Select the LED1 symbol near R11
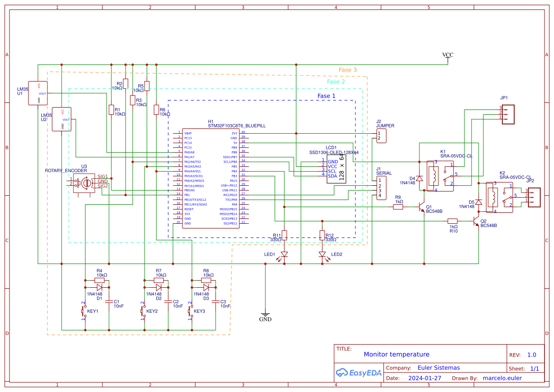 click(283, 255)
